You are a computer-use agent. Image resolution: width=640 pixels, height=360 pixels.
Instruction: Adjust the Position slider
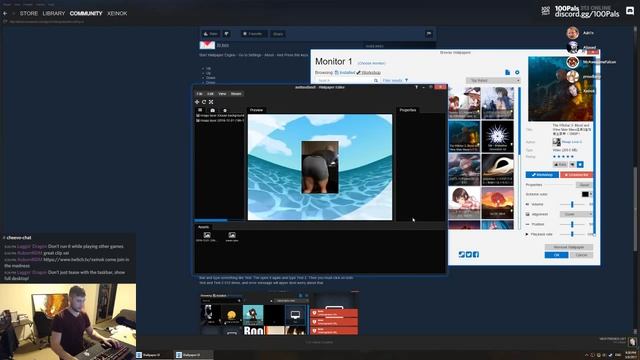572,224
